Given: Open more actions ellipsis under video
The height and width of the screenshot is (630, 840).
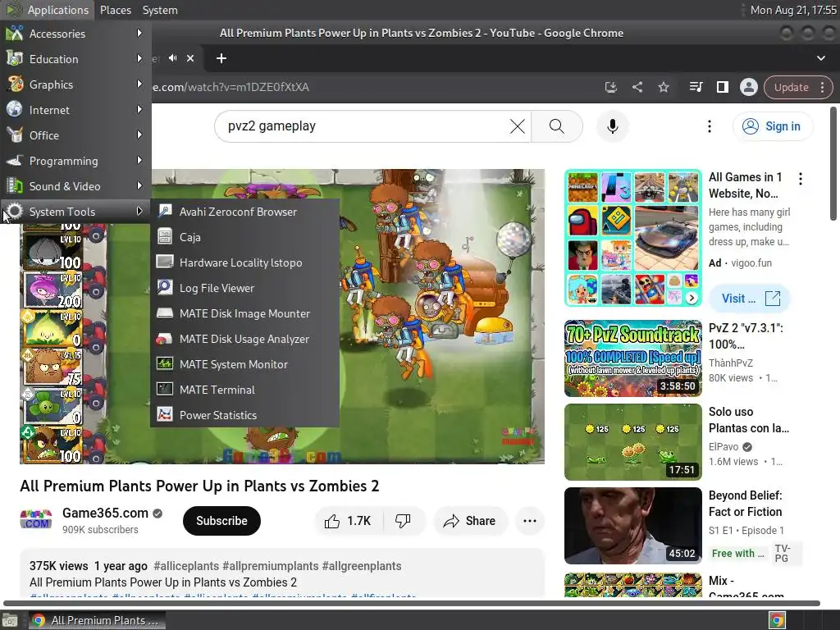Looking at the screenshot, I should (529, 521).
